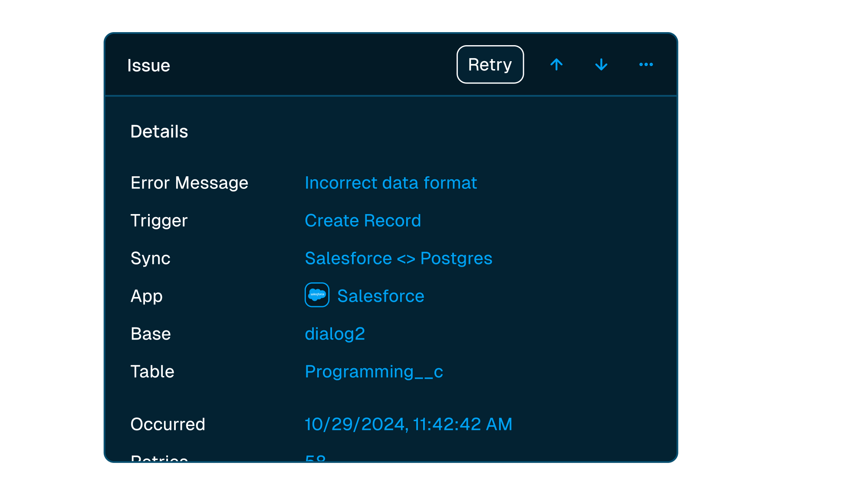The height and width of the screenshot is (495, 868).
Task: Open the 'Programming__c' table link
Action: tap(374, 372)
